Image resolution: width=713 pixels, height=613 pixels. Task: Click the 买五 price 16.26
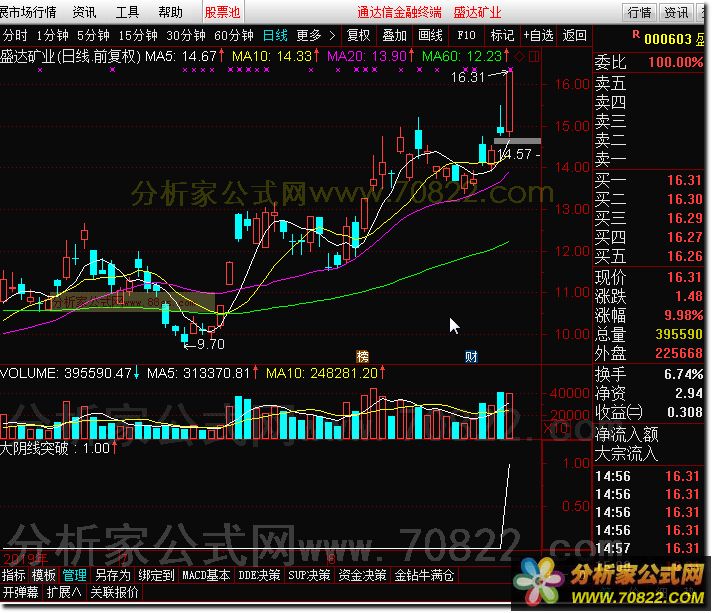684,256
